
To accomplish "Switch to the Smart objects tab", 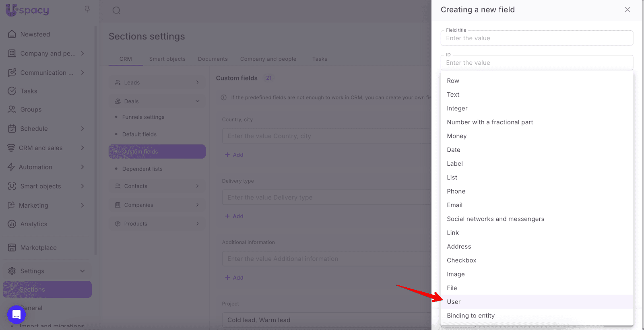I will point(167,59).
